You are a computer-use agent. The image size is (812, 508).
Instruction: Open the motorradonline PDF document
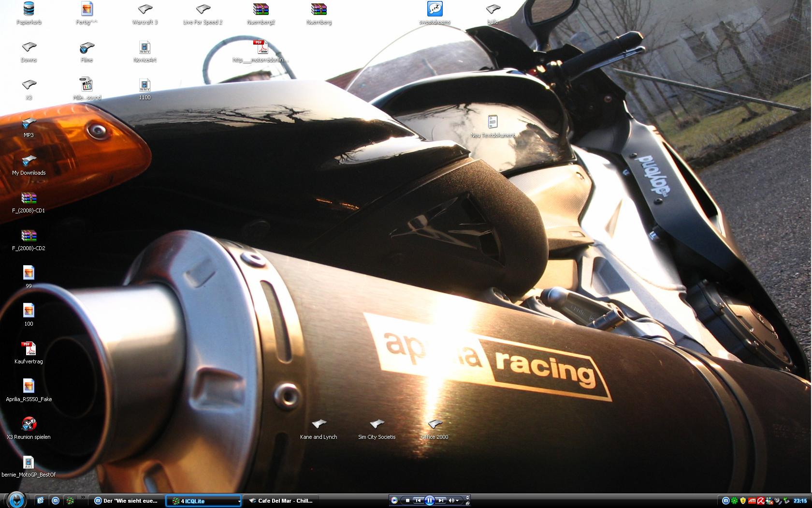coord(261,51)
